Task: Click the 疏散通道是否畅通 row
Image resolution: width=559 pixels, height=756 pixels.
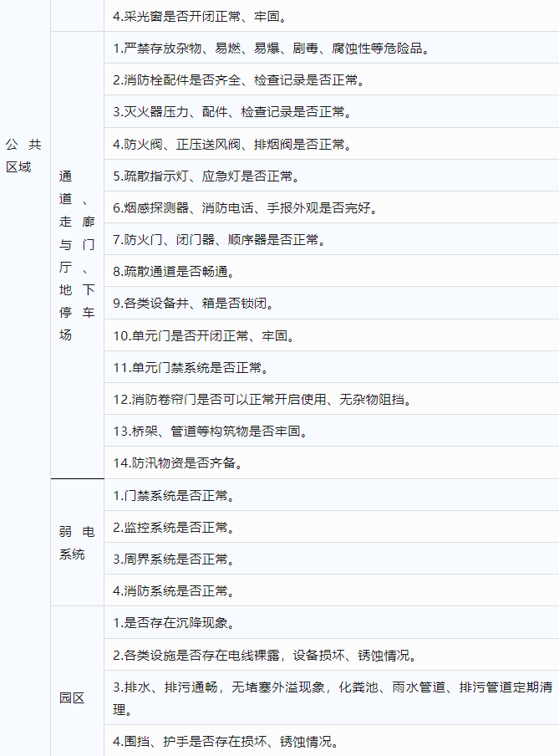Action: coord(179,272)
